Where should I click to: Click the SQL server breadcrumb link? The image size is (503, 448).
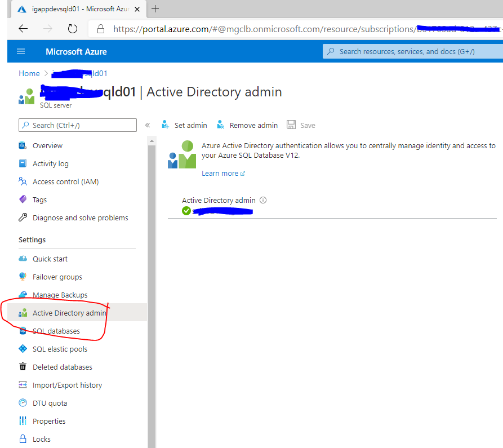79,73
